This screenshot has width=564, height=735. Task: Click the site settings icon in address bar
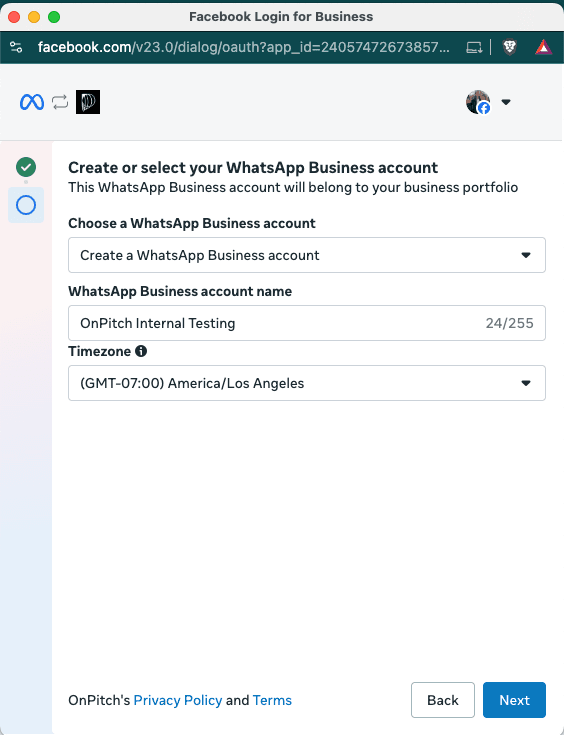point(16,47)
